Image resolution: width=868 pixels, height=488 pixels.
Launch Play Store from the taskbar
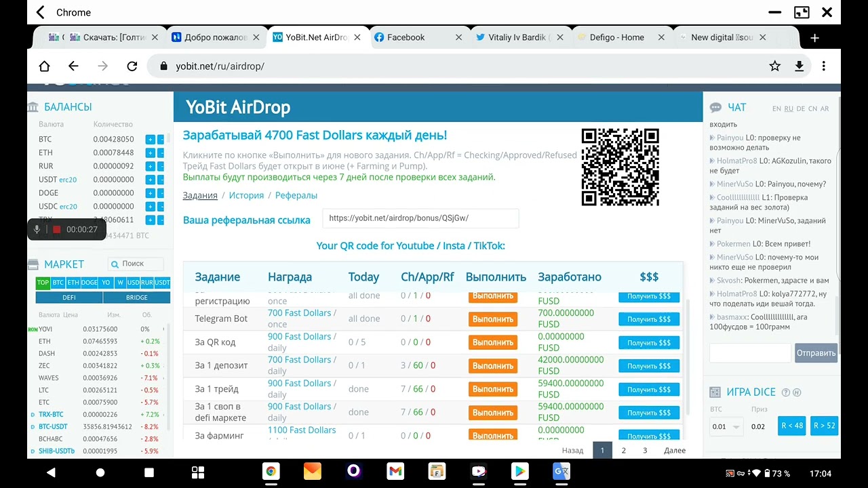[x=520, y=471]
